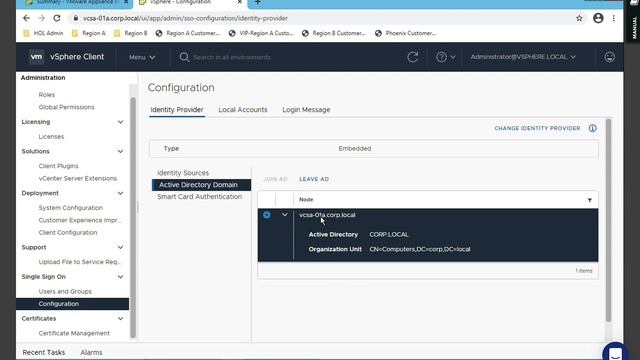Image resolution: width=640 pixels, height=360 pixels.
Task: Click the LEAVE AD button
Action: click(x=314, y=179)
